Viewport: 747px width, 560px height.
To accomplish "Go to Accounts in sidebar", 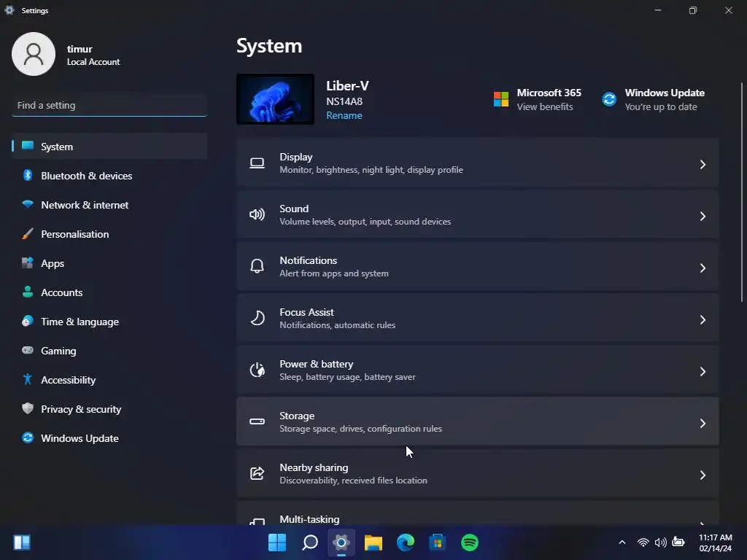I will [x=109, y=292].
